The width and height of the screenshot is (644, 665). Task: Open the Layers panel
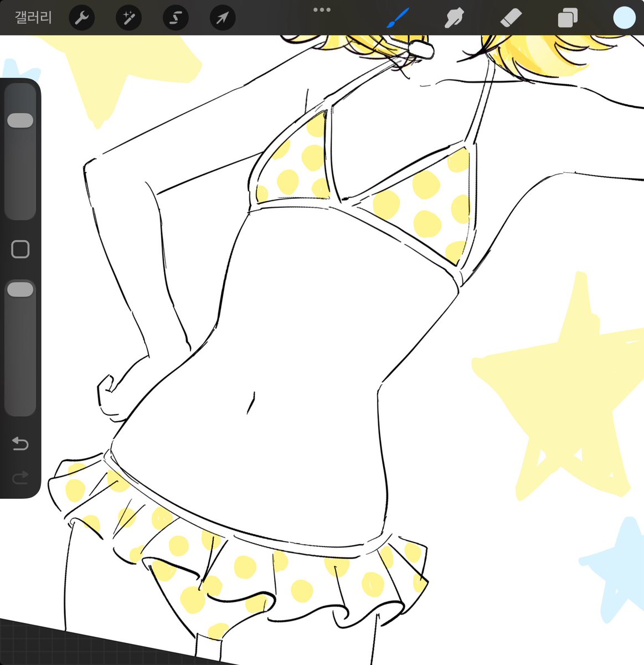click(568, 18)
